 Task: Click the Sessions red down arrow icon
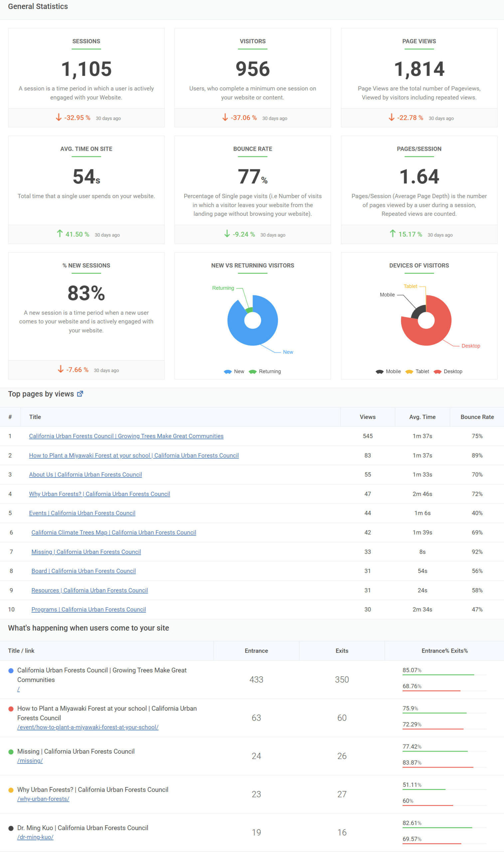coord(59,117)
